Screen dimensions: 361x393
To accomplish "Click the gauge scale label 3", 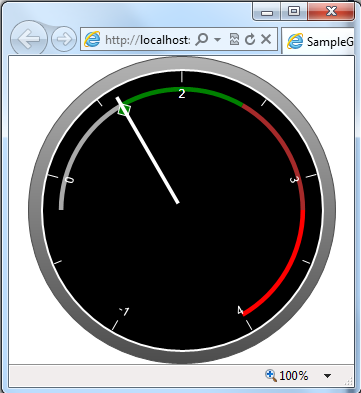I will click(294, 180).
